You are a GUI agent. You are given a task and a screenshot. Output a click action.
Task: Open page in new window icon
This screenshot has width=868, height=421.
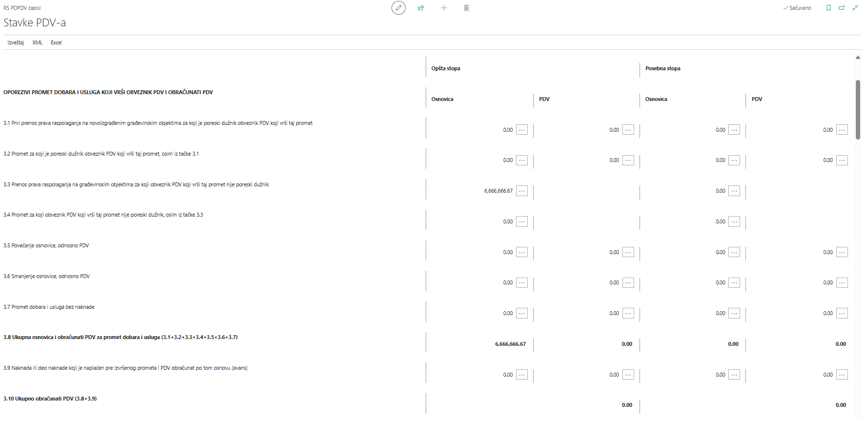(x=842, y=8)
